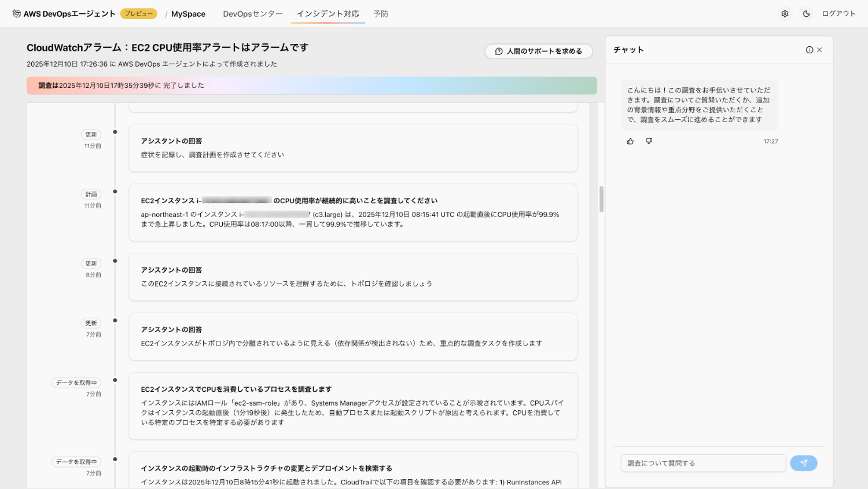Open the EC2インスタンスでCPUを消費しているプロセス card
The height and width of the screenshot is (489, 868).
tap(352, 406)
